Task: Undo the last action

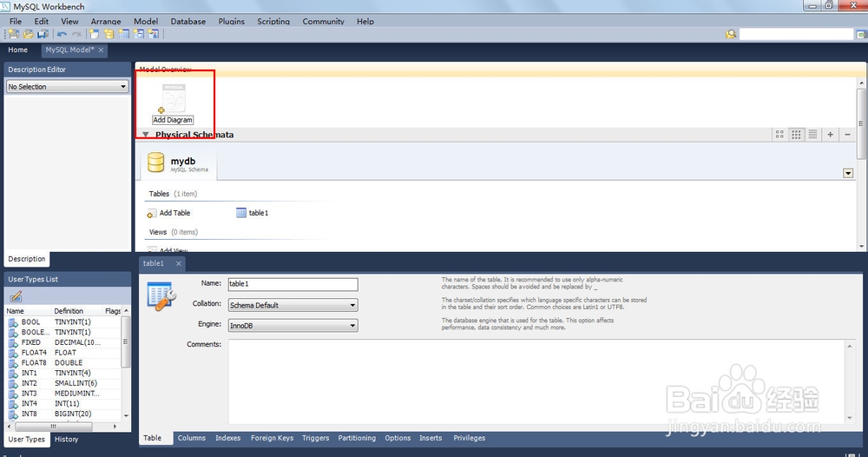Action: (x=62, y=34)
